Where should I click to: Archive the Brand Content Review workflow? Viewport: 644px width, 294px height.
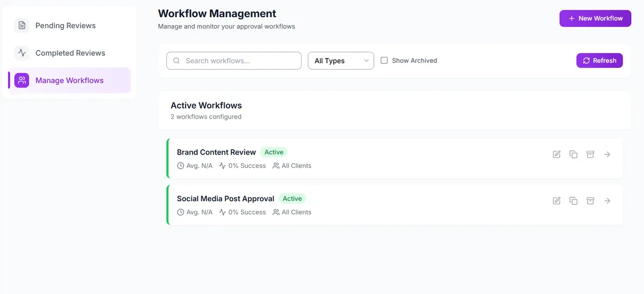(x=590, y=155)
